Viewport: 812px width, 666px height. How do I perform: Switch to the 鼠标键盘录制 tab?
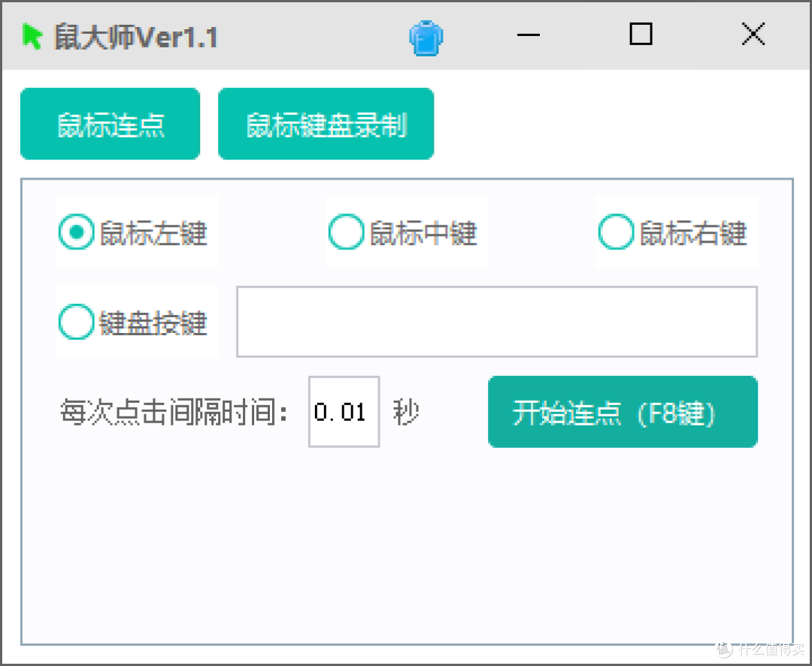click(x=326, y=124)
